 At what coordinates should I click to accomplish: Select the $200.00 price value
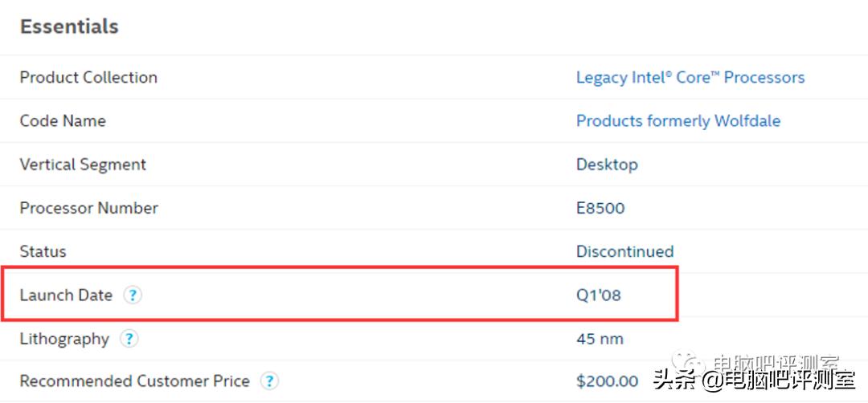[607, 381]
